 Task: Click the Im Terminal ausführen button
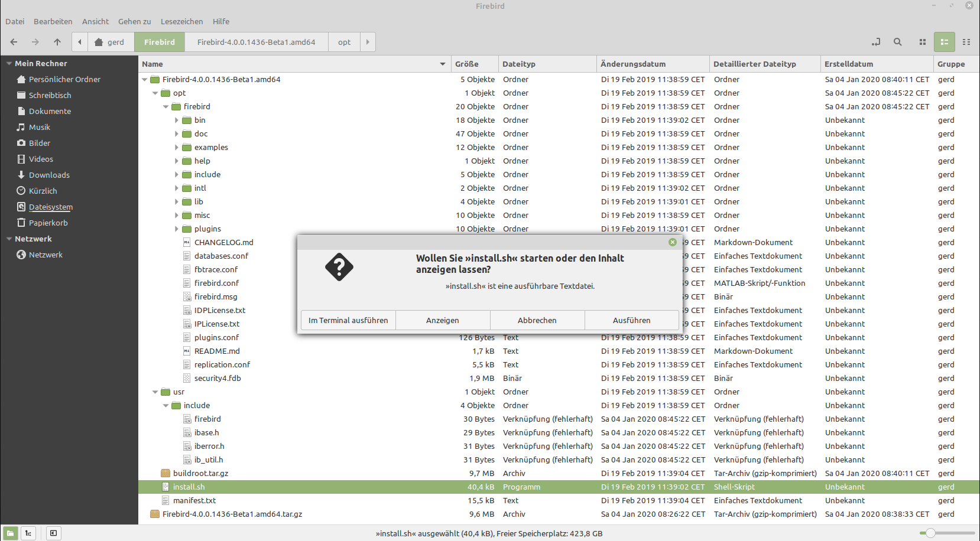pos(348,320)
